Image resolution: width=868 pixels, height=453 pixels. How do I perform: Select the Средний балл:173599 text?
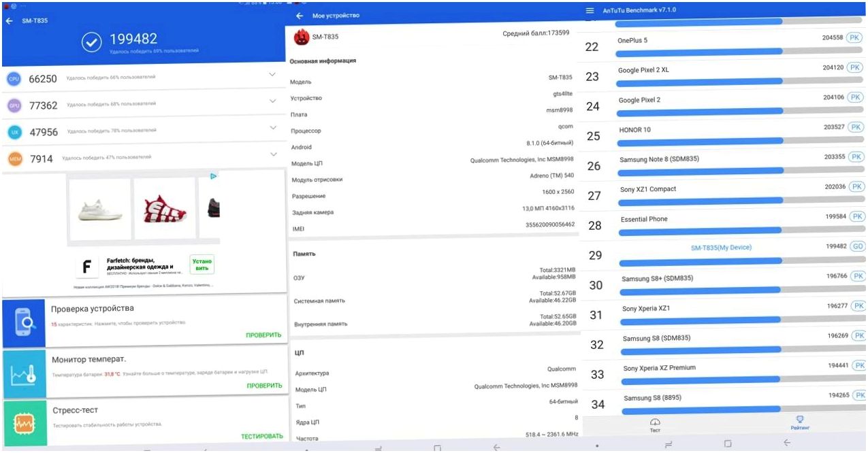pos(536,33)
